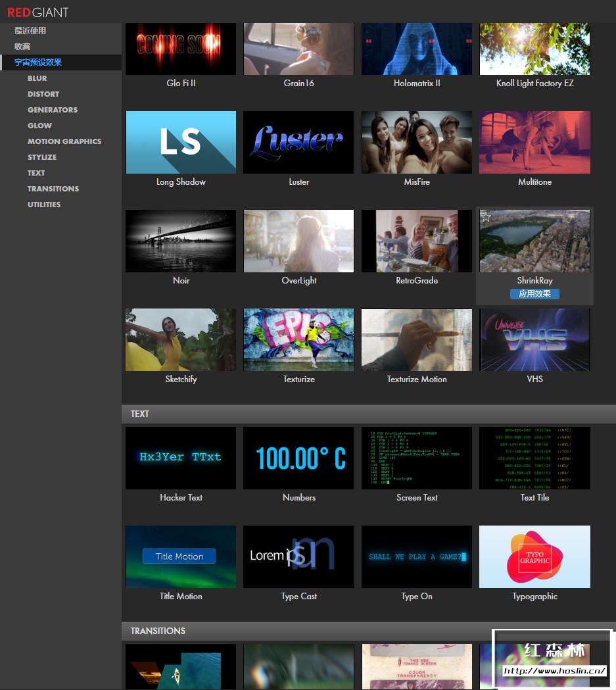Choose the Texturize Motion effect thumbnail
The image size is (616, 690).
coord(416,339)
